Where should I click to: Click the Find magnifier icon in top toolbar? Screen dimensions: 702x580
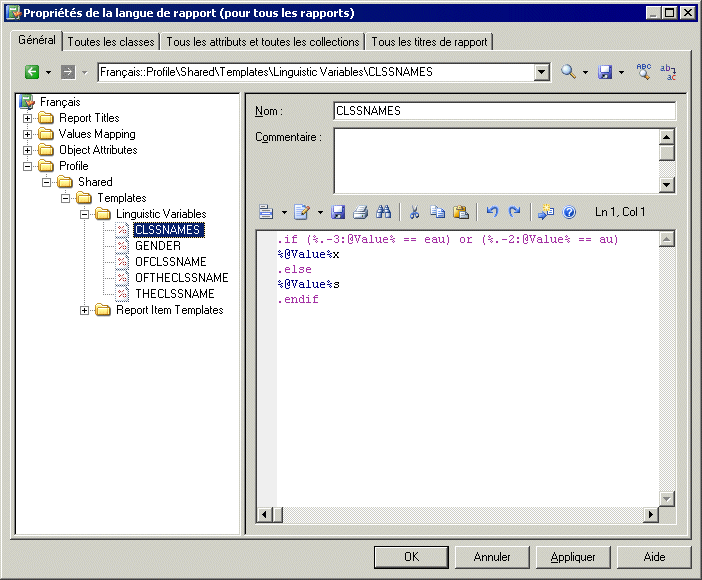click(568, 72)
